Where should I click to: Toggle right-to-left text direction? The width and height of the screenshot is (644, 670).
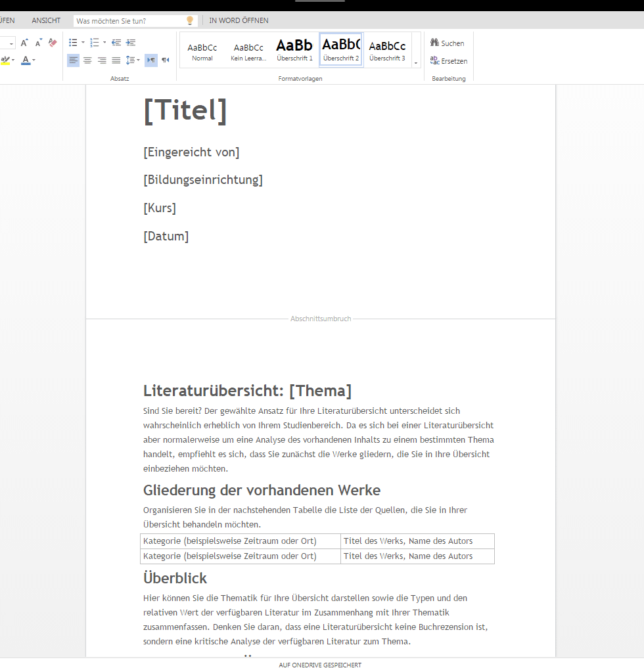click(166, 60)
